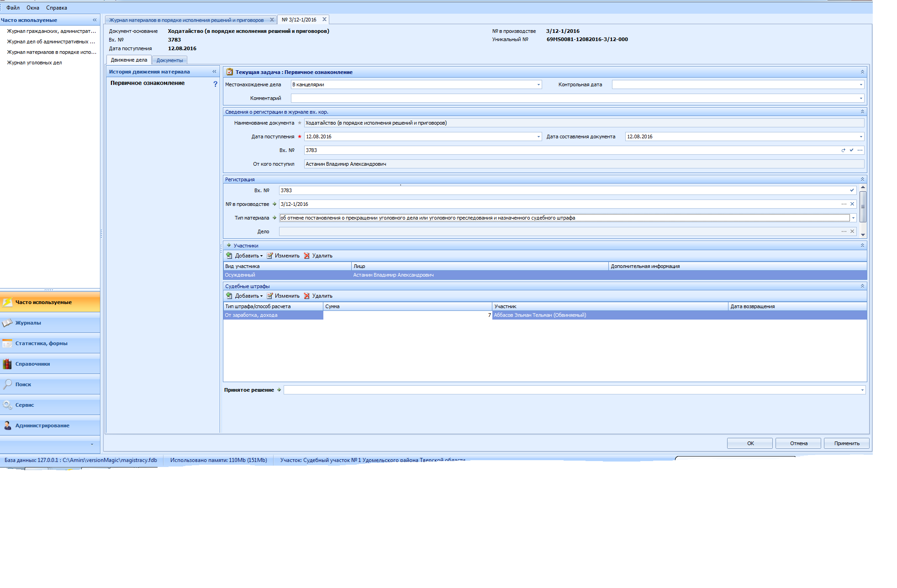Click the Регистрация scrollbar up arrow
The height and width of the screenshot is (588, 897).
pyautogui.click(x=863, y=187)
